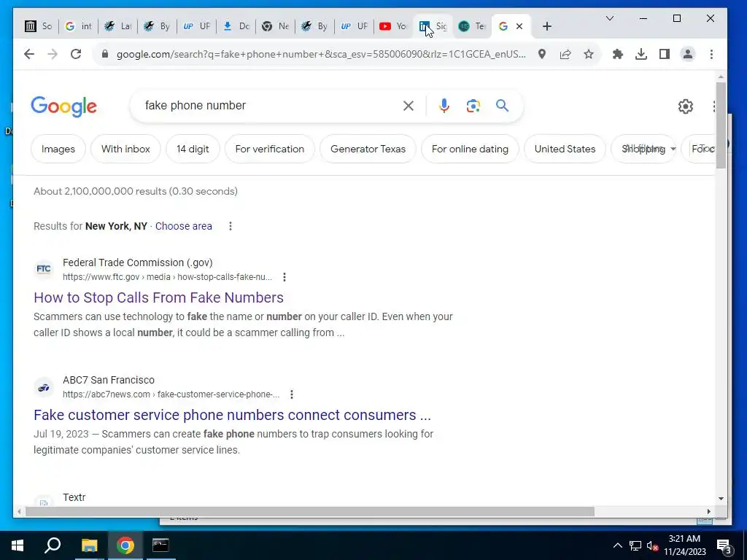Switch to the 'Te' tab
This screenshot has height=560, width=747.
click(x=472, y=26)
